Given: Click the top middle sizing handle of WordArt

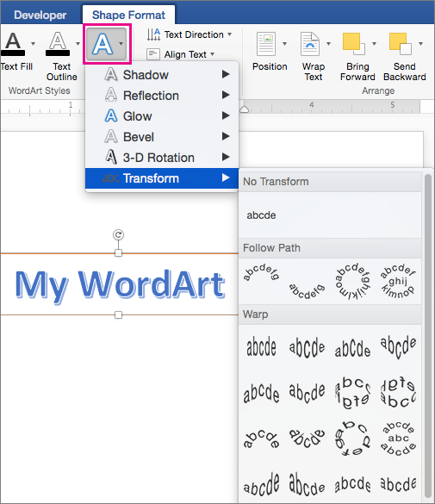Looking at the screenshot, I should (118, 253).
